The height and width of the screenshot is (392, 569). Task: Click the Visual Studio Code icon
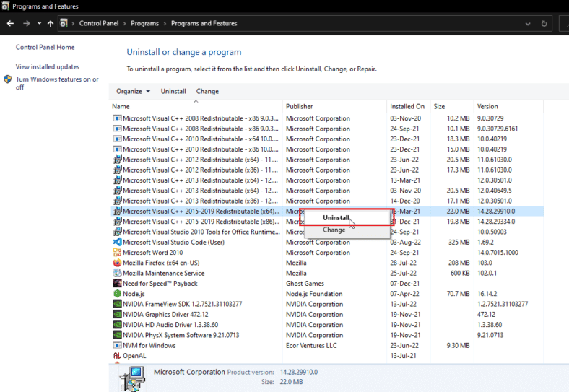point(117,242)
